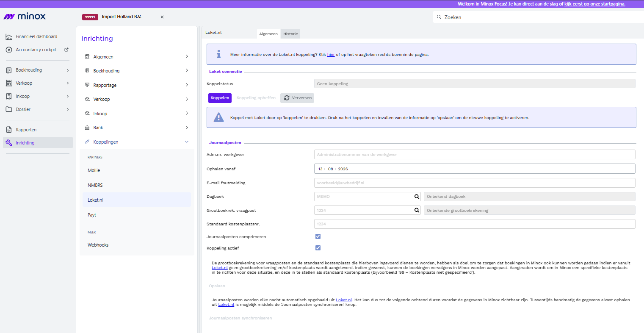Click the Inrichting wrench icon
The height and width of the screenshot is (333, 644).
point(9,143)
